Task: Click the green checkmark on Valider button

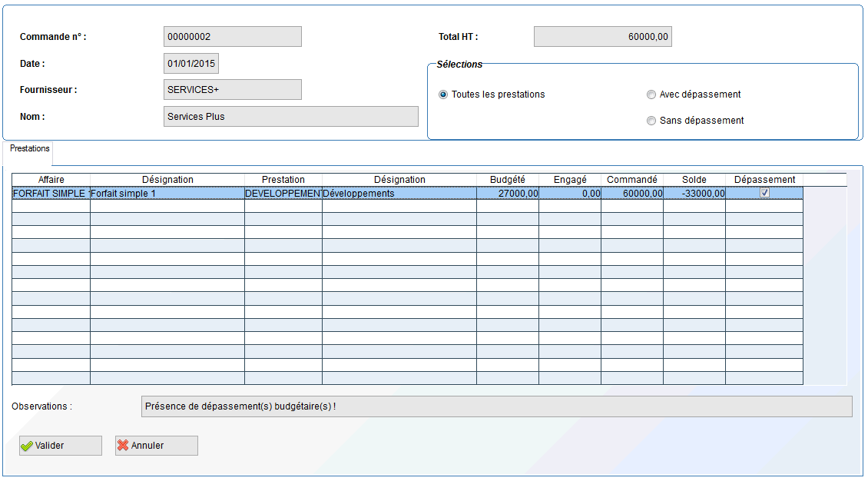Action: coord(27,445)
